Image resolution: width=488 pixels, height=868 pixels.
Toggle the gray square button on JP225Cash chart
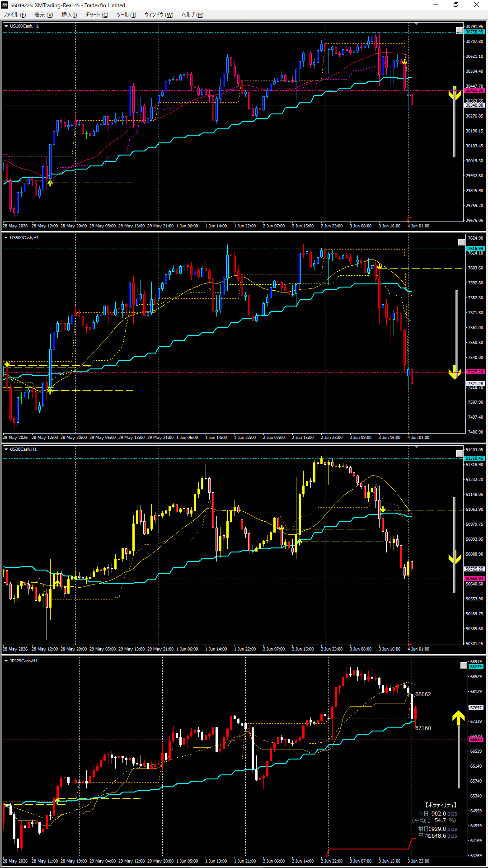click(x=464, y=665)
